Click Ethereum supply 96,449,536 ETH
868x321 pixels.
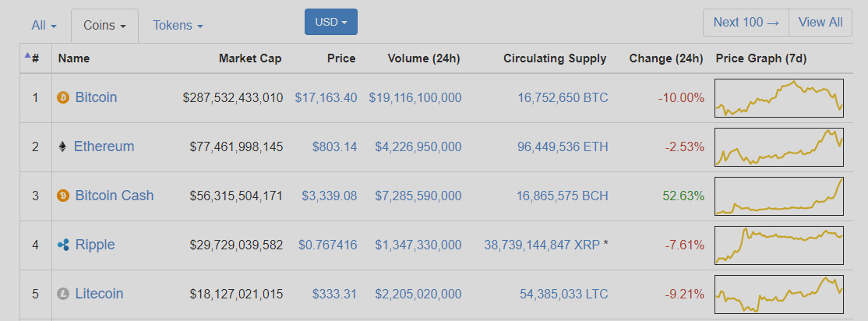563,146
